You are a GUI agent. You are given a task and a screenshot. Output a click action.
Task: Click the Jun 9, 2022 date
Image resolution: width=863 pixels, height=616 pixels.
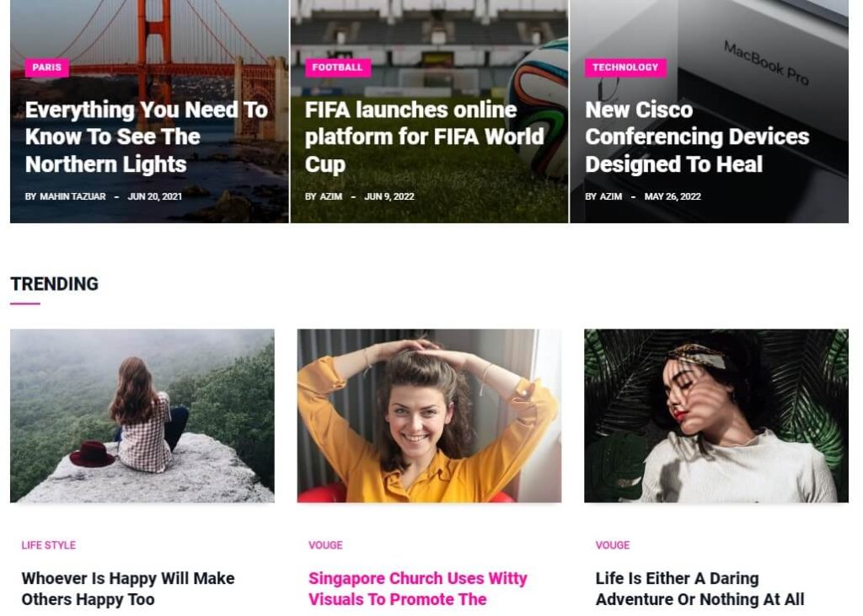pos(389,196)
